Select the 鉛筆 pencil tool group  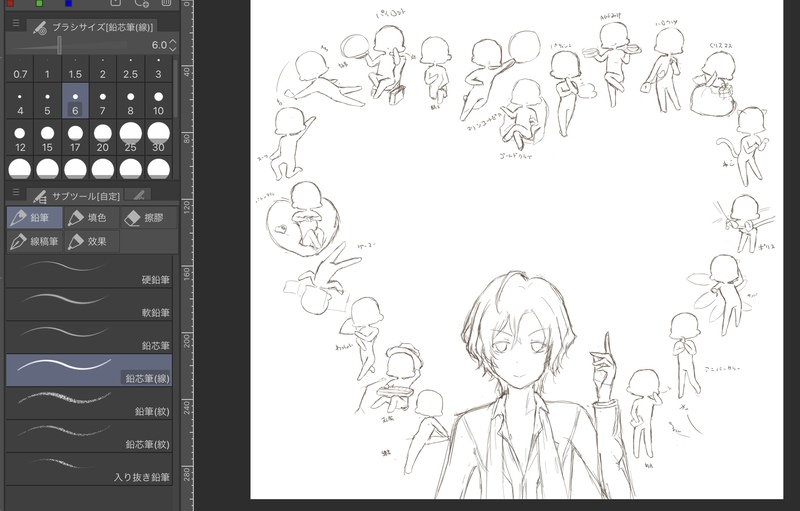click(34, 218)
